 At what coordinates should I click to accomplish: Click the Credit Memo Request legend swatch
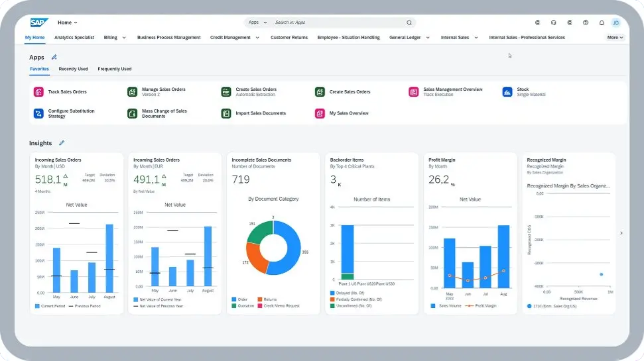click(259, 305)
